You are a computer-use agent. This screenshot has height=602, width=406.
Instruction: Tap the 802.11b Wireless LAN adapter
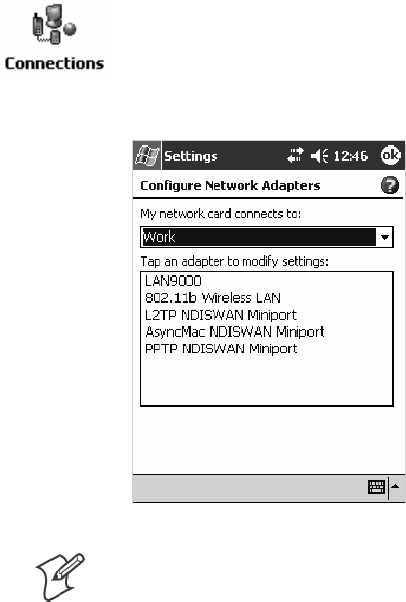click(213, 298)
